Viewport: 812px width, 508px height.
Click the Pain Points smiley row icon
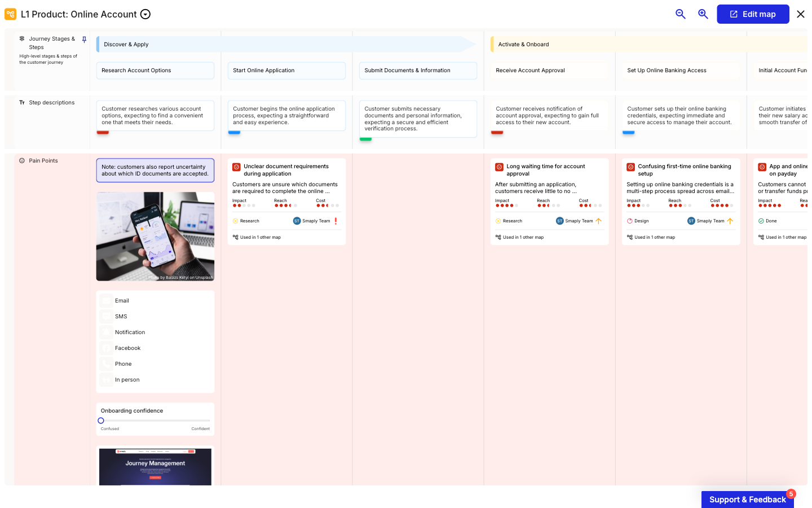(22, 161)
